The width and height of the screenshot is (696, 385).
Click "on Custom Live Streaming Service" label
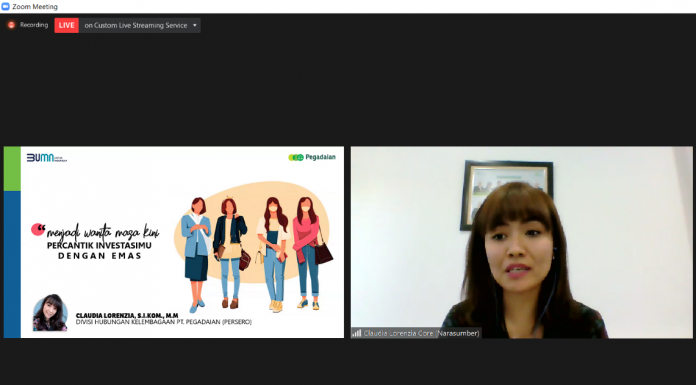click(x=136, y=25)
